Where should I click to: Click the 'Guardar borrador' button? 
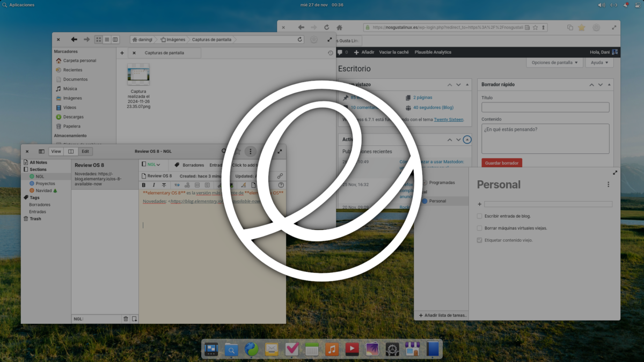coord(501,163)
